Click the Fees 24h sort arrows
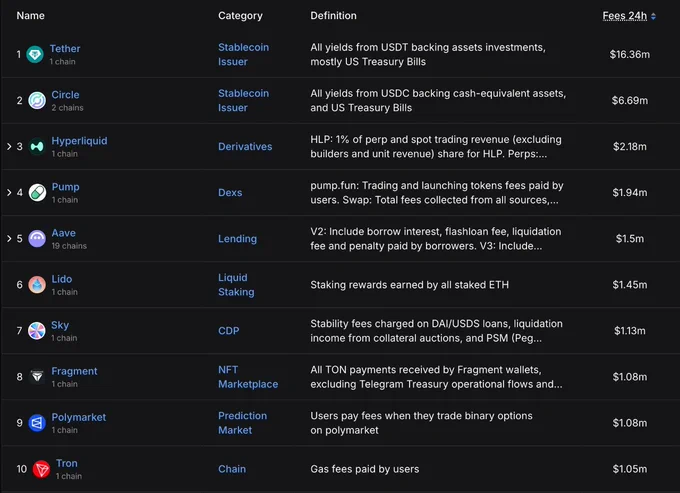The height and width of the screenshot is (493, 680). click(653, 16)
